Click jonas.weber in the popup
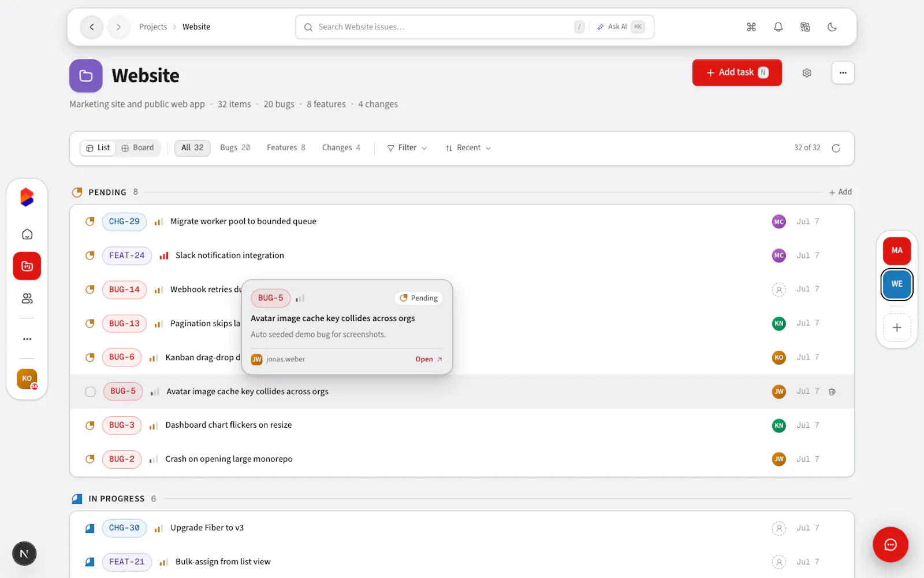This screenshot has width=924, height=578. point(285,360)
